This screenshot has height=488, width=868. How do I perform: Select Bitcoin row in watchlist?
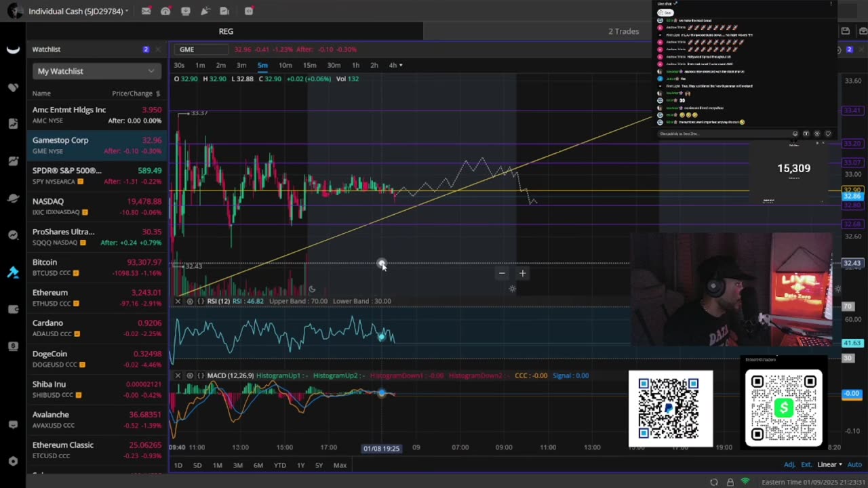point(97,267)
